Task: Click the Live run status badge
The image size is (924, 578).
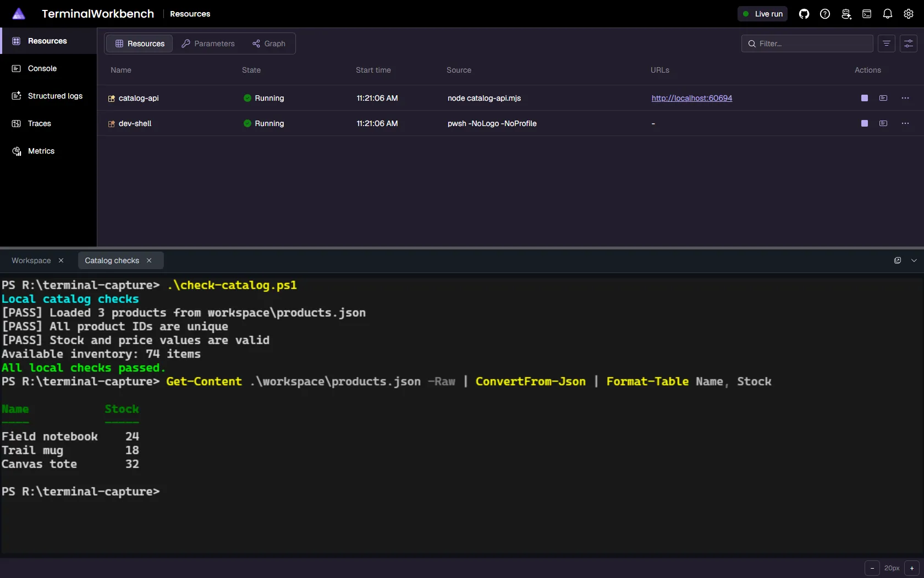Action: click(762, 14)
